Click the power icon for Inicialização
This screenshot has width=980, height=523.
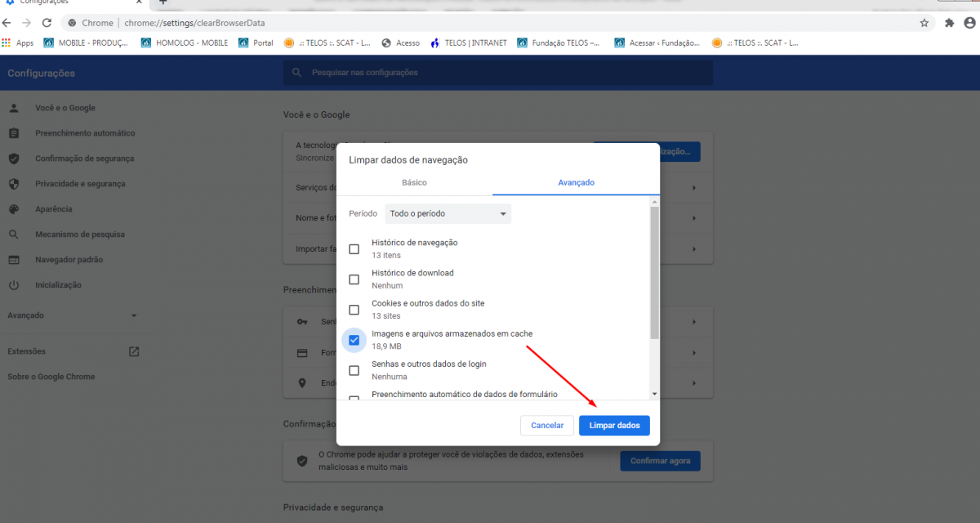(14, 285)
